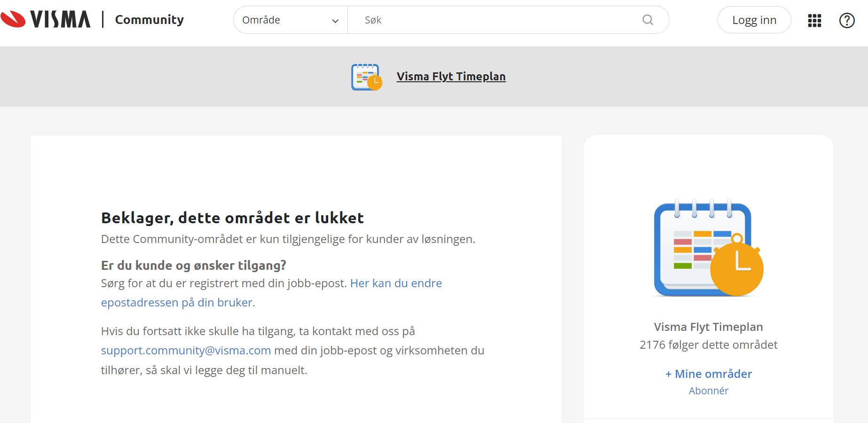Open the Visma Flyt Timeplan area link
The height and width of the screenshot is (423, 868).
(x=451, y=76)
